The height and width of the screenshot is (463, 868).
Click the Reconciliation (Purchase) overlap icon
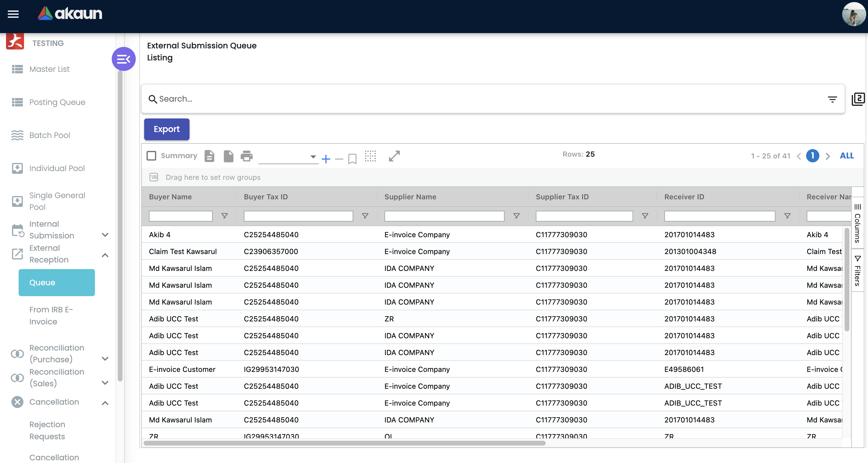click(x=17, y=354)
